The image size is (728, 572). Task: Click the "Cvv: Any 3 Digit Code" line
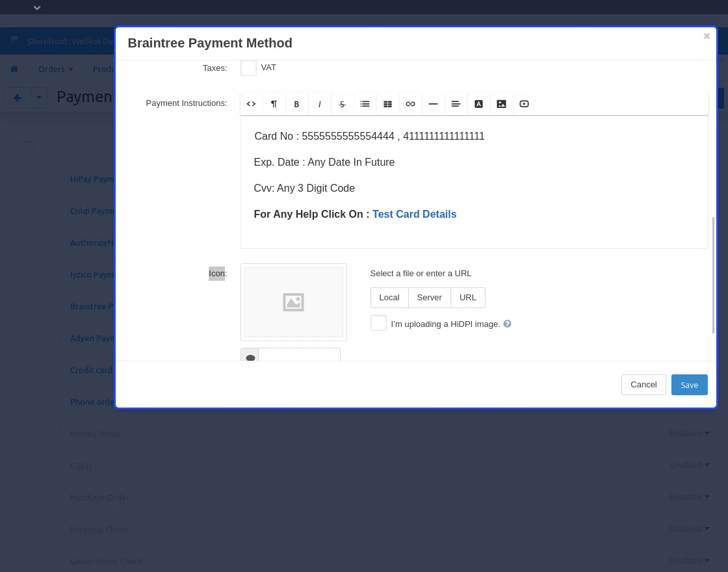(304, 188)
